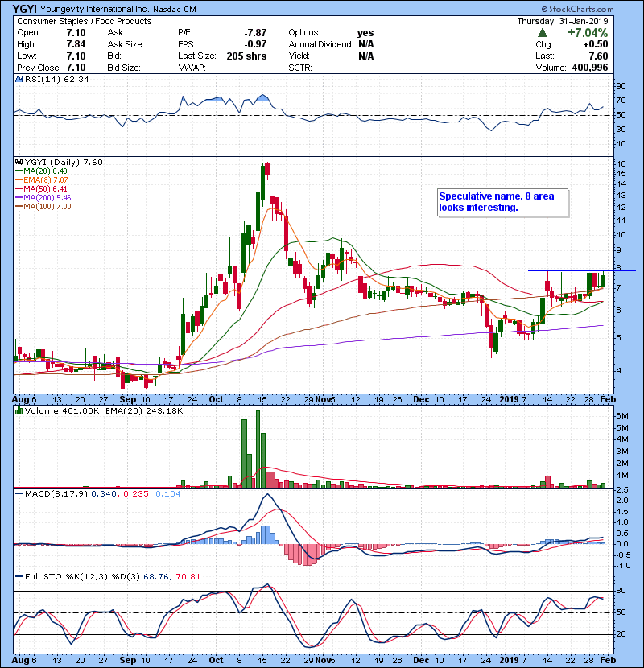Click the Last price 7.60
644x668 pixels.
click(598, 56)
